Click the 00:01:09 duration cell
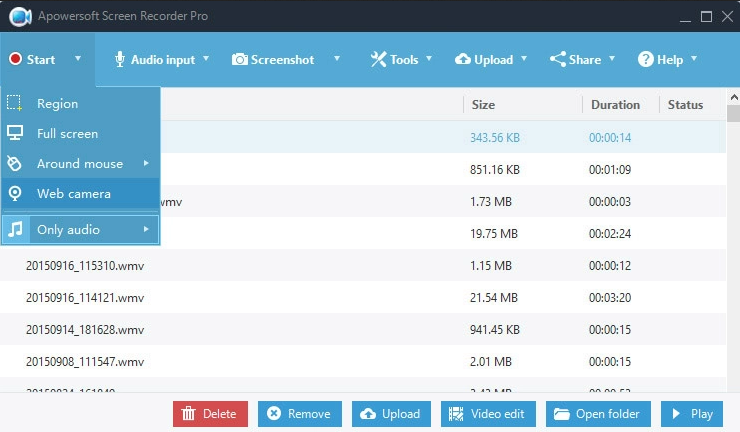 click(x=610, y=169)
